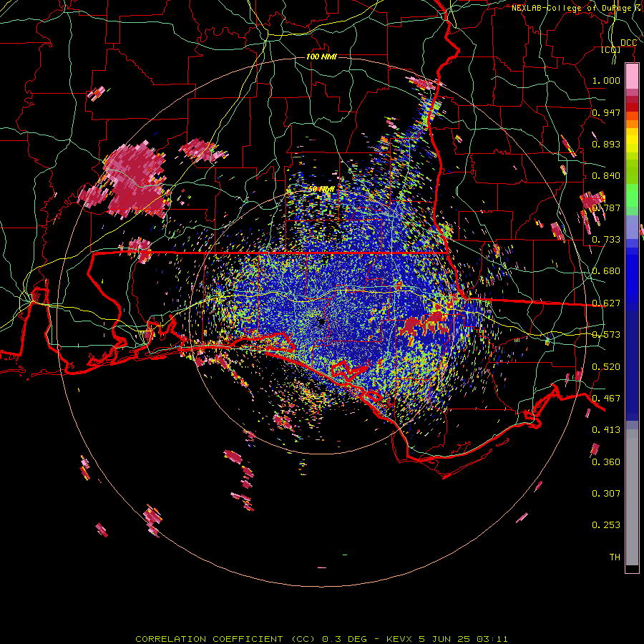Click the 0.840 legend value
Image resolution: width=644 pixels, height=644 pixels.
[x=606, y=176]
